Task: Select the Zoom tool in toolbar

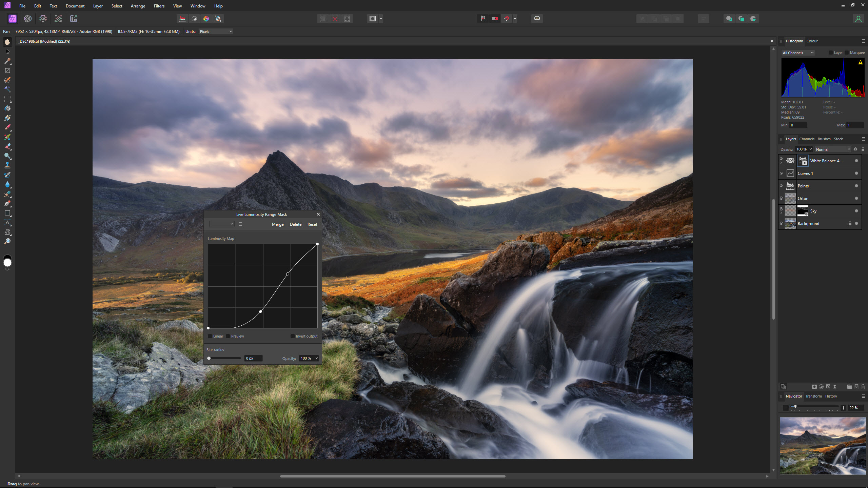Action: [x=7, y=242]
